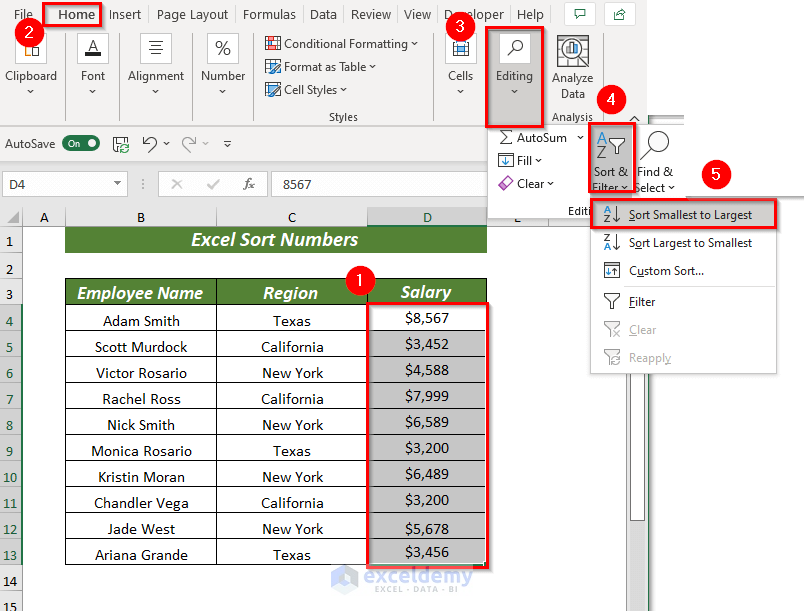804x611 pixels.
Task: Open the Cells group icon
Action: [460, 49]
